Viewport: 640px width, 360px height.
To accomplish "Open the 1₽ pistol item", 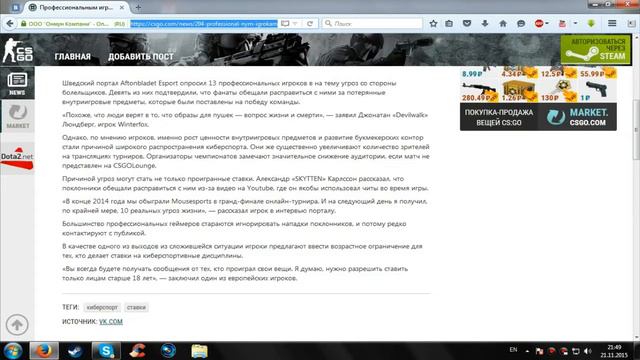I will (597, 91).
